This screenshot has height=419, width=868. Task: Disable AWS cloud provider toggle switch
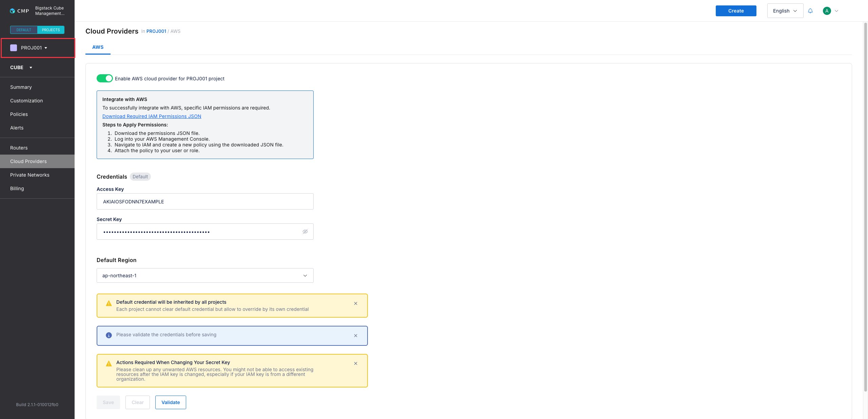point(105,78)
